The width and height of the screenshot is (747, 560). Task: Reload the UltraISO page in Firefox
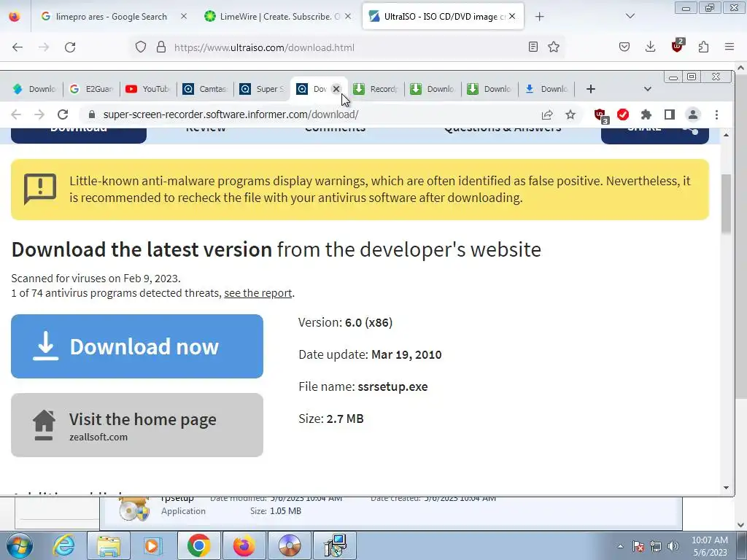point(70,47)
